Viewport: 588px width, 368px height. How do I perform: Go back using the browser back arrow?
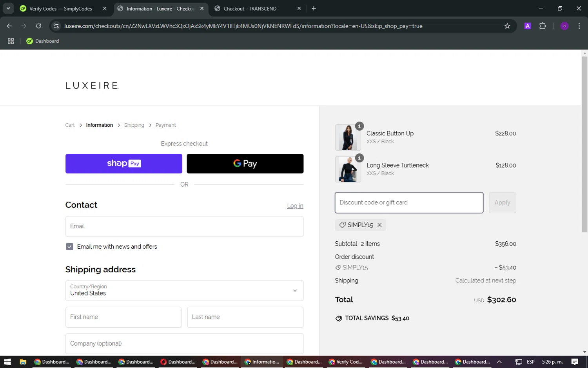tap(9, 26)
